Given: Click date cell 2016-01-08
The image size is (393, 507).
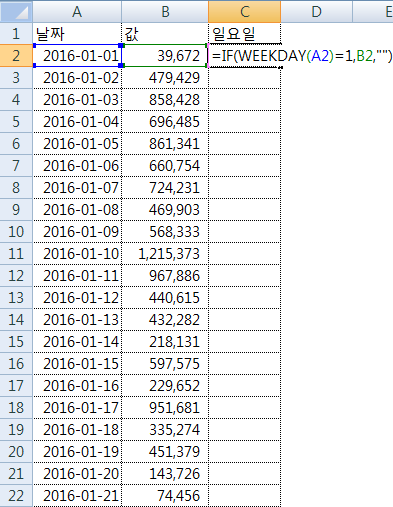Looking at the screenshot, I should coord(77,210).
